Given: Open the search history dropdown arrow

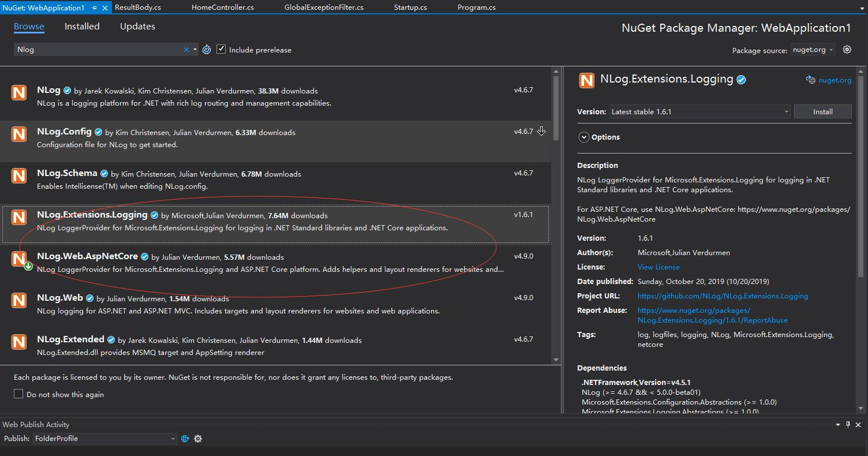Looking at the screenshot, I should pyautogui.click(x=195, y=50).
